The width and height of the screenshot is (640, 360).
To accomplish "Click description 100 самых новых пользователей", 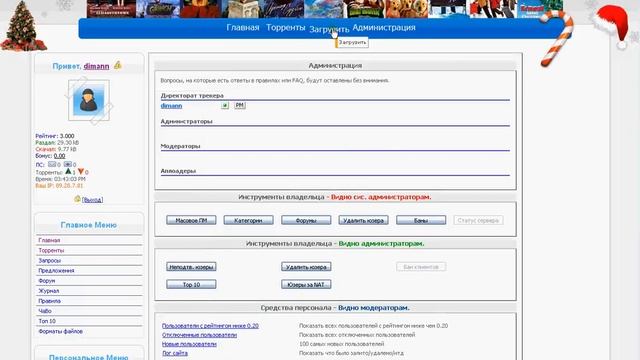I will 341,344.
